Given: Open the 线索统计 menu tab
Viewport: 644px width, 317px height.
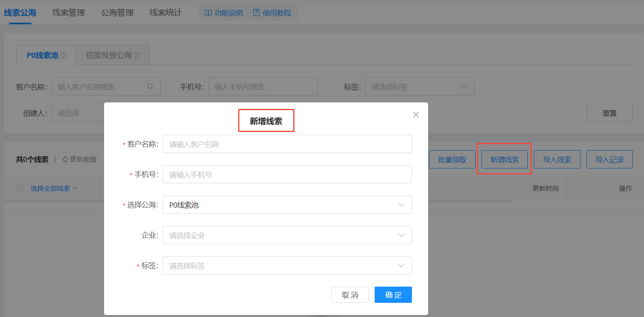Looking at the screenshot, I should tap(166, 13).
